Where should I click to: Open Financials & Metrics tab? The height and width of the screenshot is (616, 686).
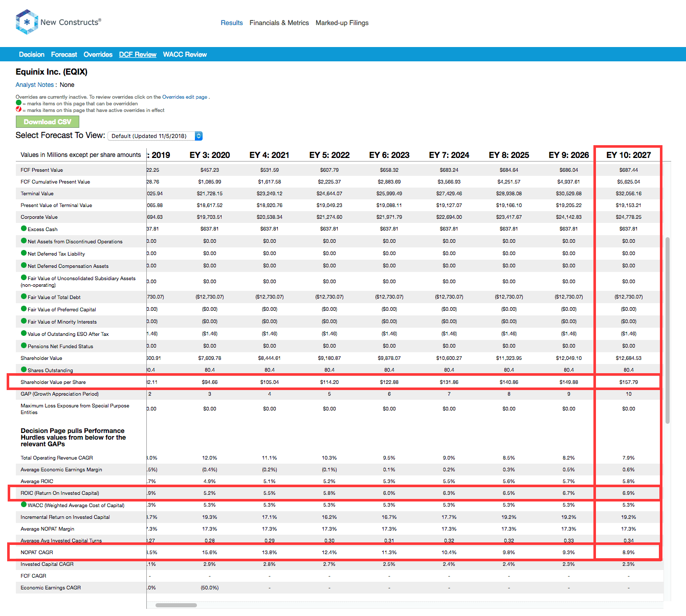(279, 23)
